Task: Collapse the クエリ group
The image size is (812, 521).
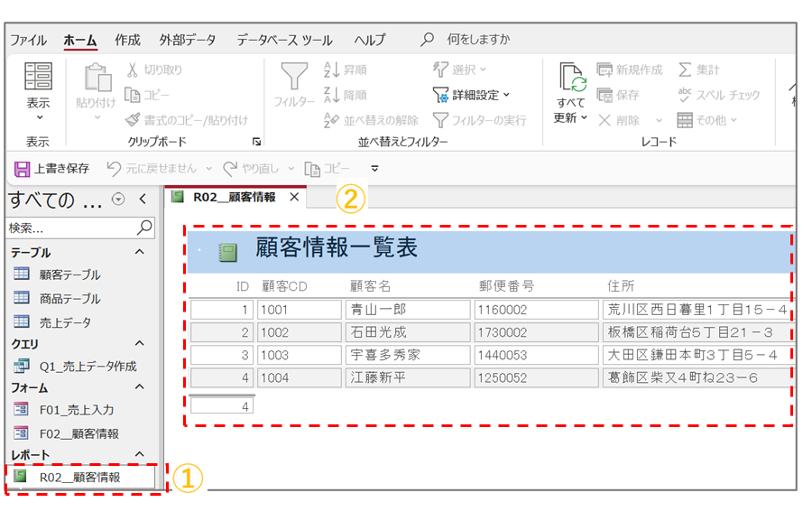Action: [x=139, y=343]
